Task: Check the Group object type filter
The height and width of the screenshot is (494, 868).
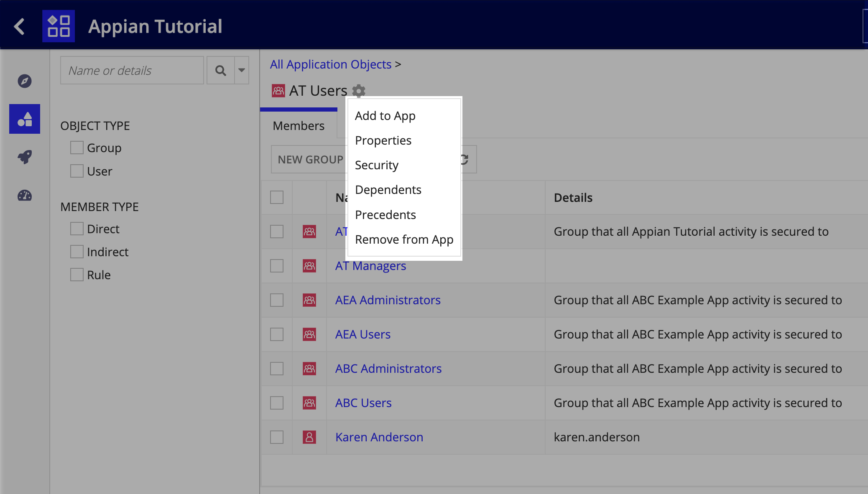Action: click(x=77, y=148)
